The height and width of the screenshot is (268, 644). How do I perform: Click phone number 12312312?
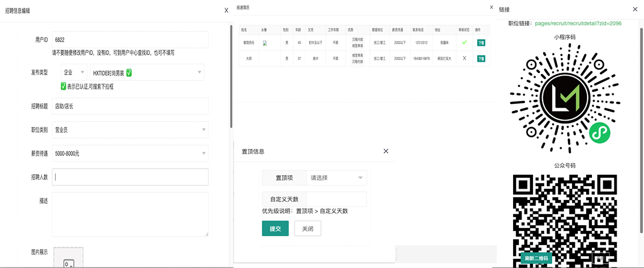pyautogui.click(x=422, y=42)
